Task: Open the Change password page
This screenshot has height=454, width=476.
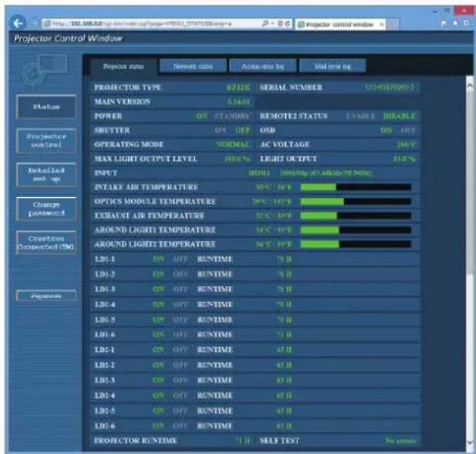Action: (x=46, y=209)
